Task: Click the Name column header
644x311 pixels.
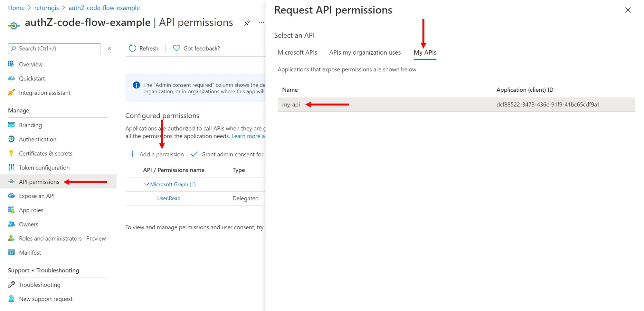Action: 290,90
